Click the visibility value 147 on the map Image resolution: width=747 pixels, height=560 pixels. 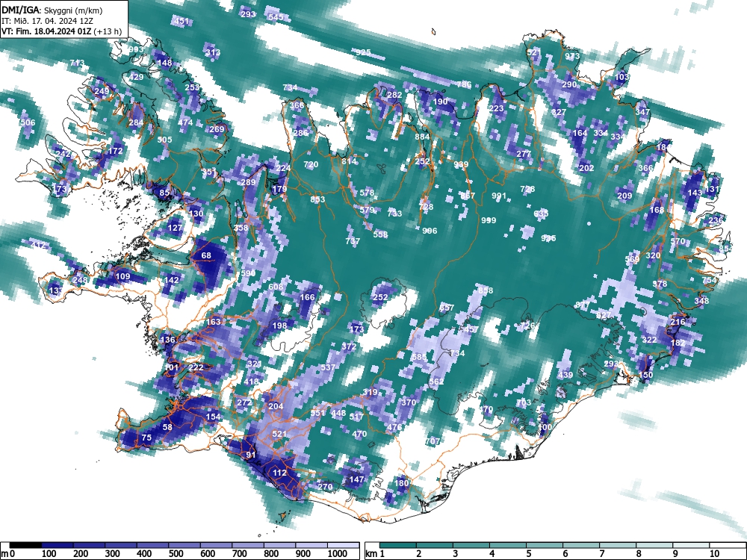(357, 479)
